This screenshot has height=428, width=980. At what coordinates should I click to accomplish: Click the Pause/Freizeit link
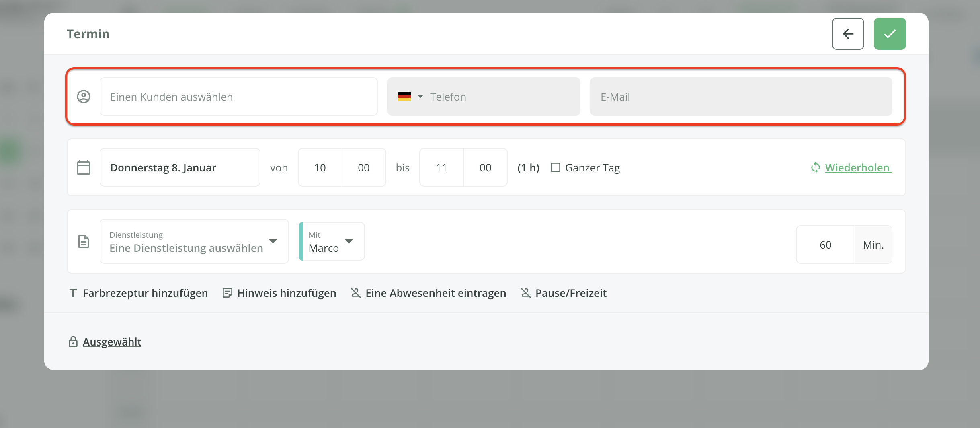[x=570, y=293]
